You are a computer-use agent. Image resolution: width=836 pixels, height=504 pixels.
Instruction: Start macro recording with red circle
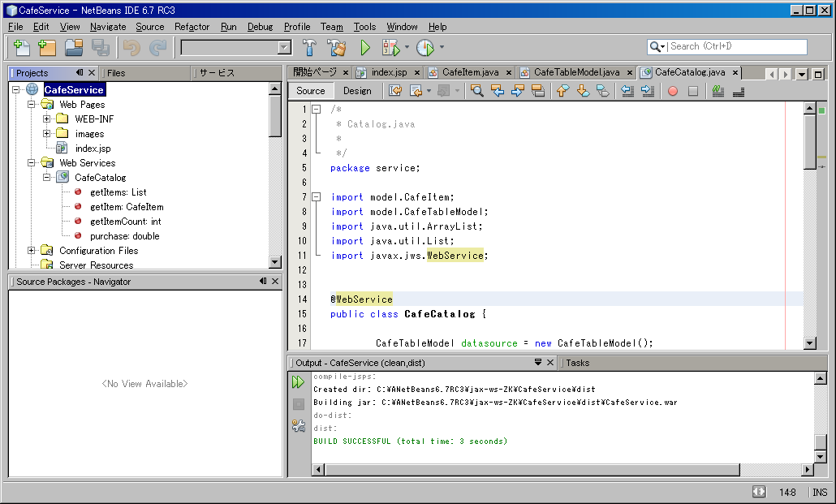click(673, 91)
